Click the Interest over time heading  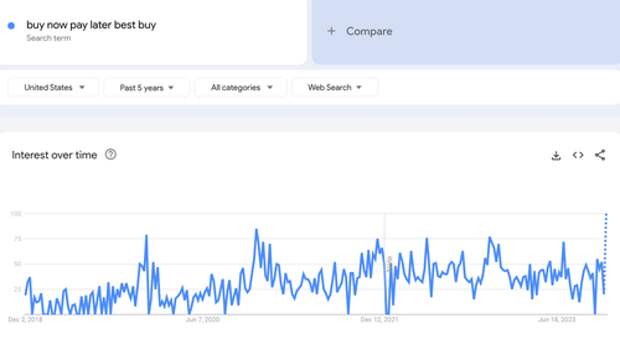click(54, 155)
